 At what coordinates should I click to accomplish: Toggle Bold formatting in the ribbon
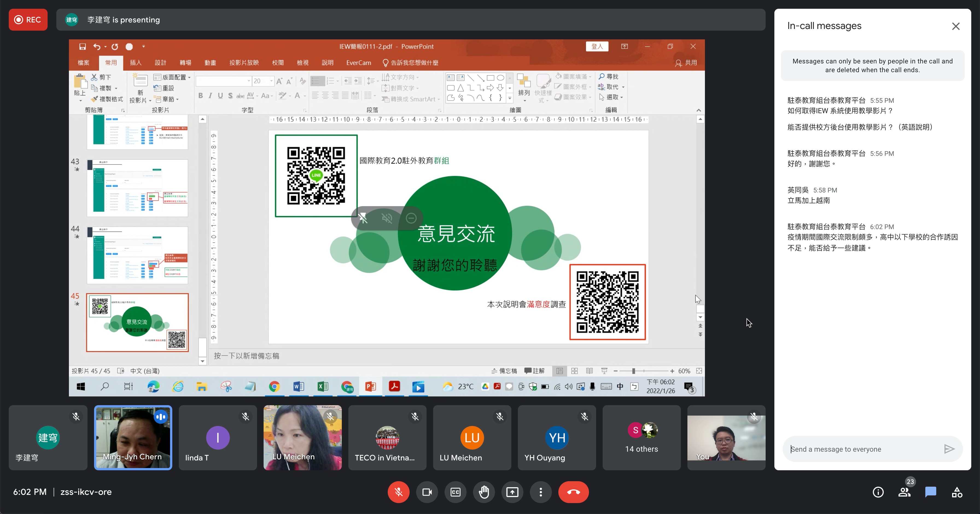tap(200, 95)
